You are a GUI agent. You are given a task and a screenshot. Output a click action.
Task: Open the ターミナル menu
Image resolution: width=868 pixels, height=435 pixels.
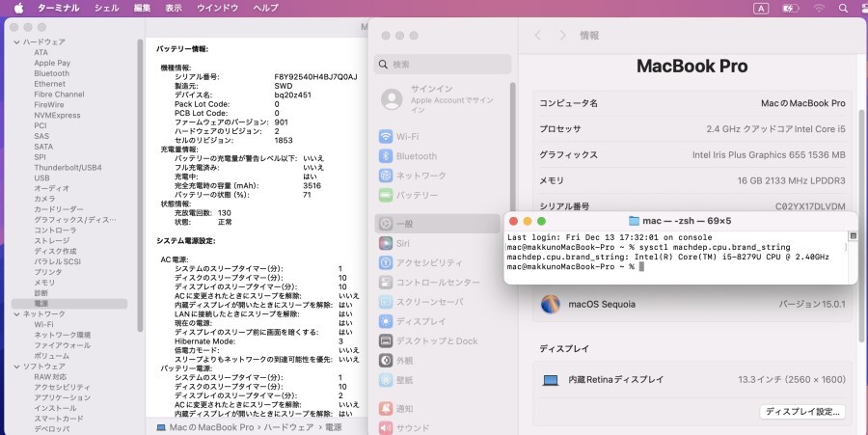click(x=59, y=8)
